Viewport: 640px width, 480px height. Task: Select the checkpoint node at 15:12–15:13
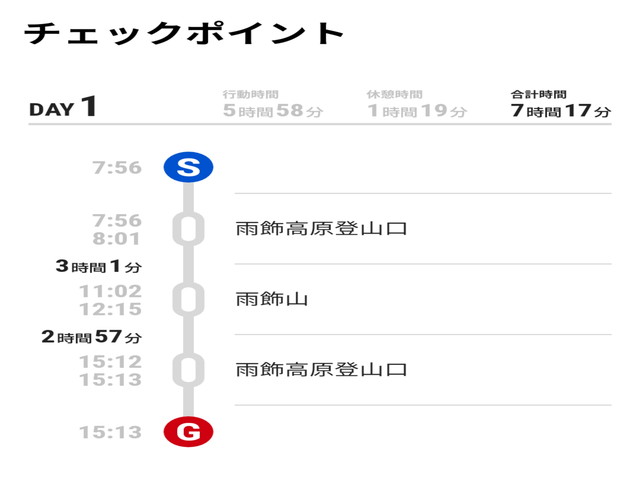point(188,370)
